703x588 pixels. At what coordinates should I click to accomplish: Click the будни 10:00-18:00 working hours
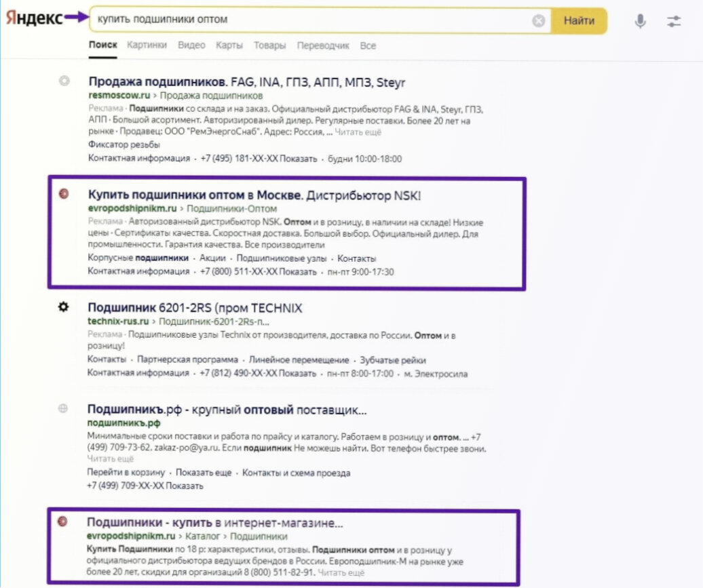[365, 159]
